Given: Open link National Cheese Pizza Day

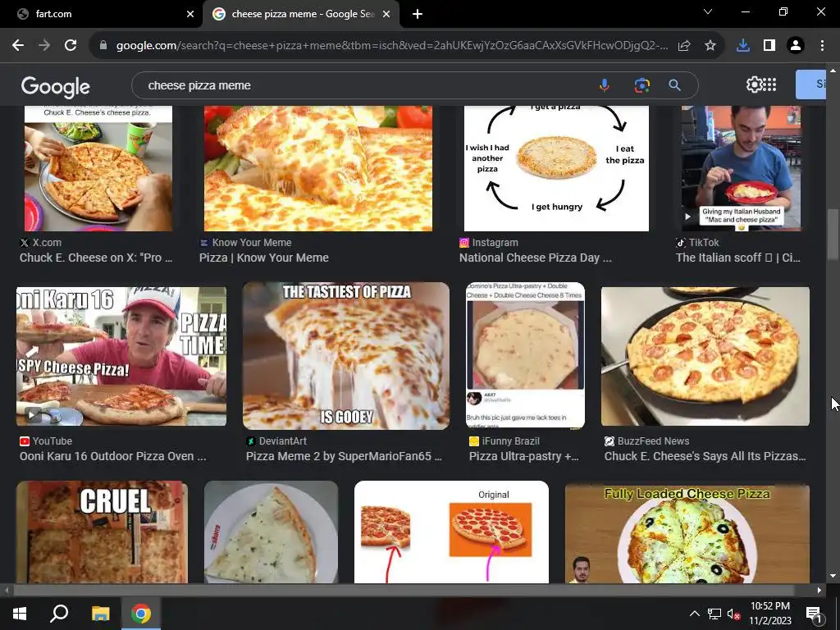Looking at the screenshot, I should coord(535,258).
